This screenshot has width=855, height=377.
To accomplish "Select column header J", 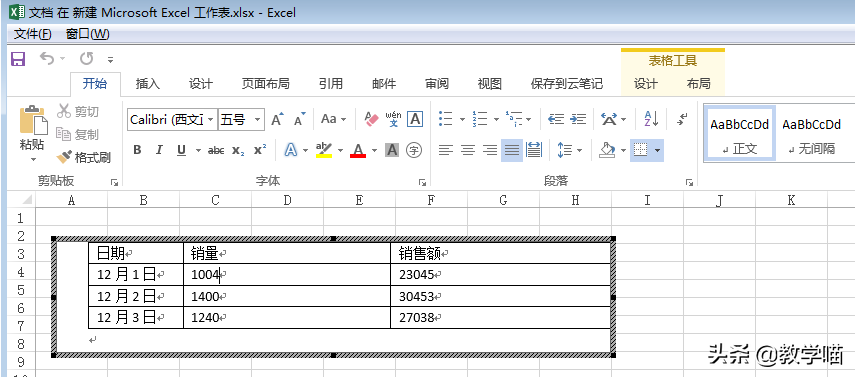I will pyautogui.click(x=719, y=200).
